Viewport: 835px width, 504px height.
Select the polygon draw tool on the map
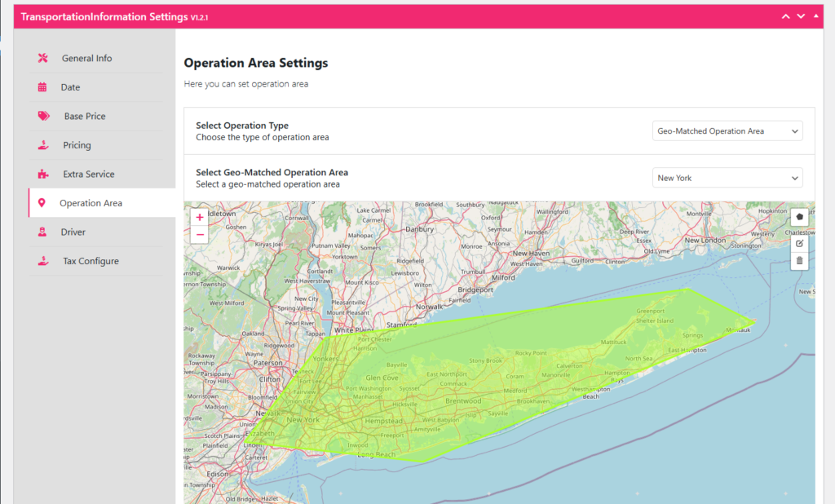800,217
